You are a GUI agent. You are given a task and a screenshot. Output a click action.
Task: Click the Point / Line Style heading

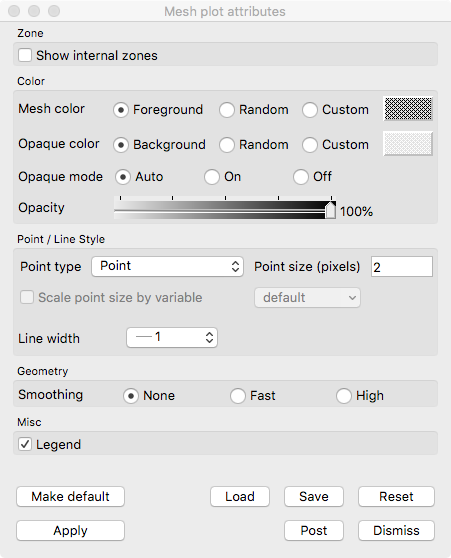61,239
